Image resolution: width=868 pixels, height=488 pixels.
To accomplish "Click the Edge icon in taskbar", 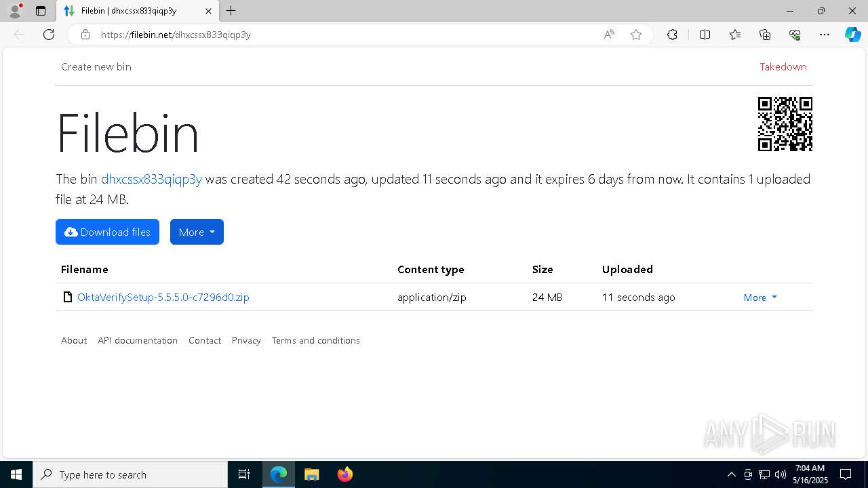I will coord(279,474).
